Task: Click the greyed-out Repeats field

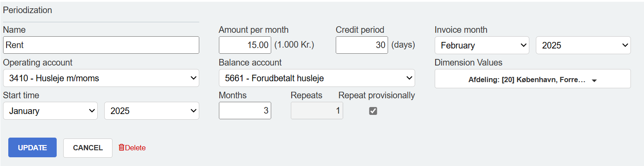Action: [317, 111]
